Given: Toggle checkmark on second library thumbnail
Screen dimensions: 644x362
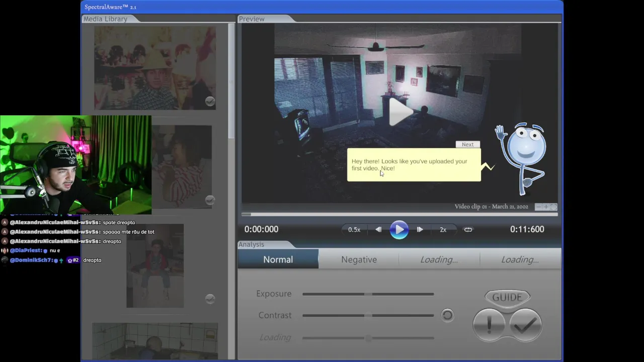Looking at the screenshot, I should pyautogui.click(x=210, y=200).
